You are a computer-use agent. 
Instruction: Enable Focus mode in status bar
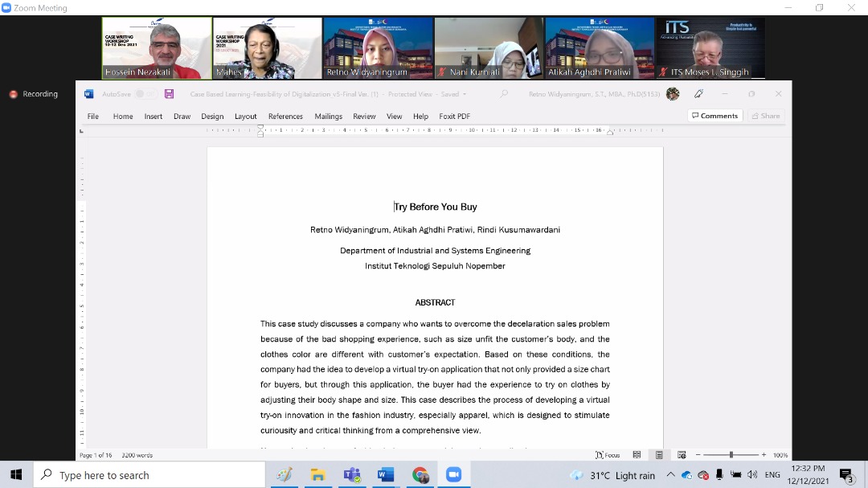pyautogui.click(x=608, y=455)
